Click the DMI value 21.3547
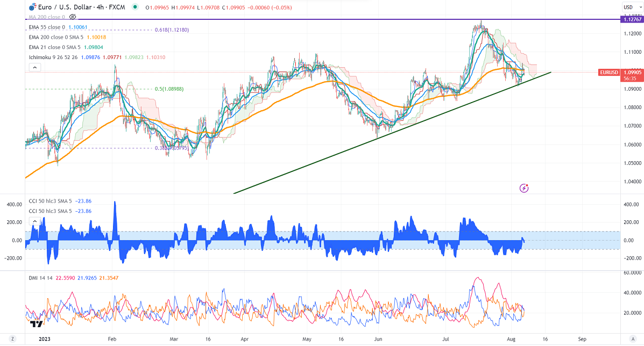The image size is (644, 346). click(109, 278)
